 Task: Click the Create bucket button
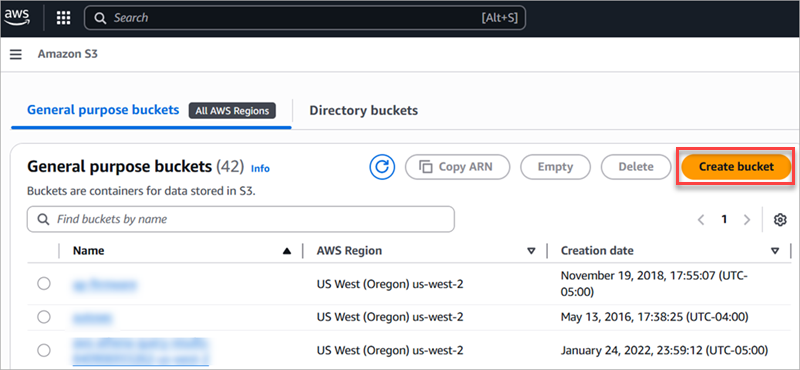pyautogui.click(x=736, y=167)
